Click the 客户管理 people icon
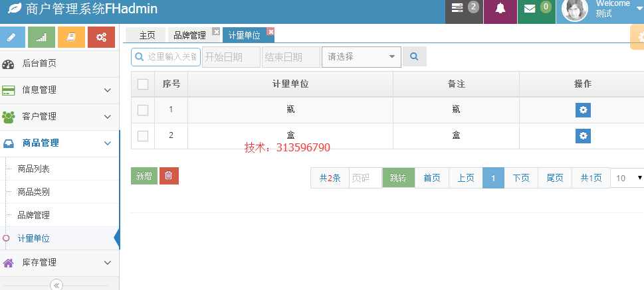The height and width of the screenshot is (290, 644). (8, 117)
